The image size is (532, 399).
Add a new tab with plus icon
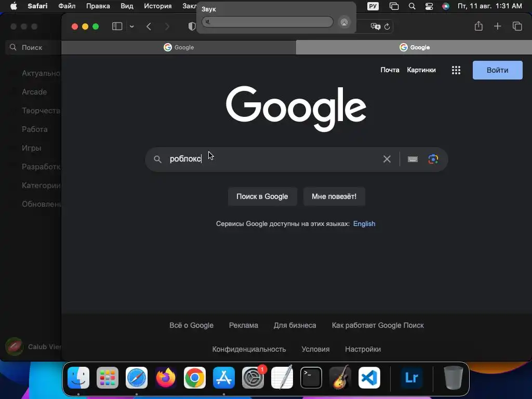pos(497,26)
